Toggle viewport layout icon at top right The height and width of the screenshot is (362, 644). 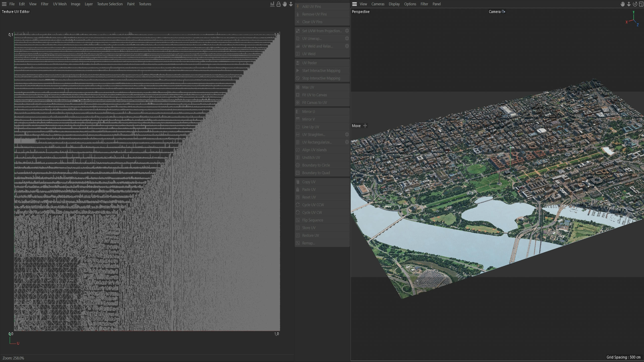(x=641, y=4)
